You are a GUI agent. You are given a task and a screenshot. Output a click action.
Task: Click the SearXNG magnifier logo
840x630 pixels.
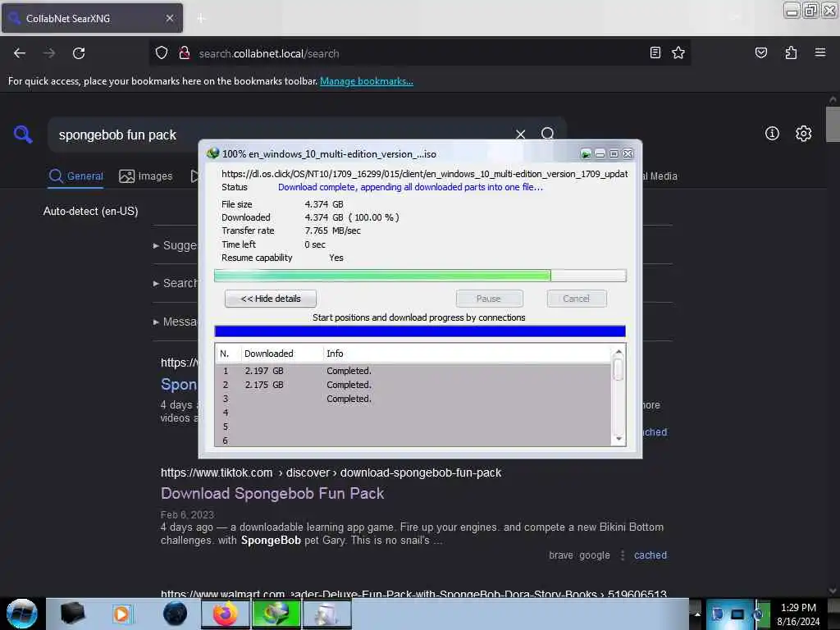point(22,134)
